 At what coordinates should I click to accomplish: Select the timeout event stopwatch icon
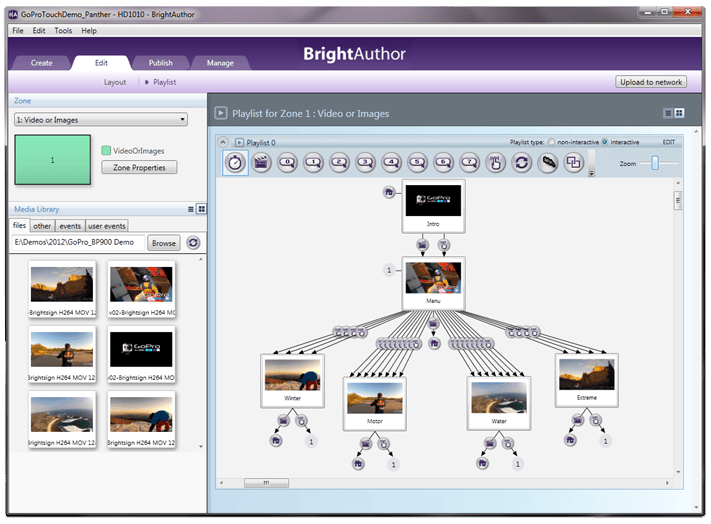(236, 163)
